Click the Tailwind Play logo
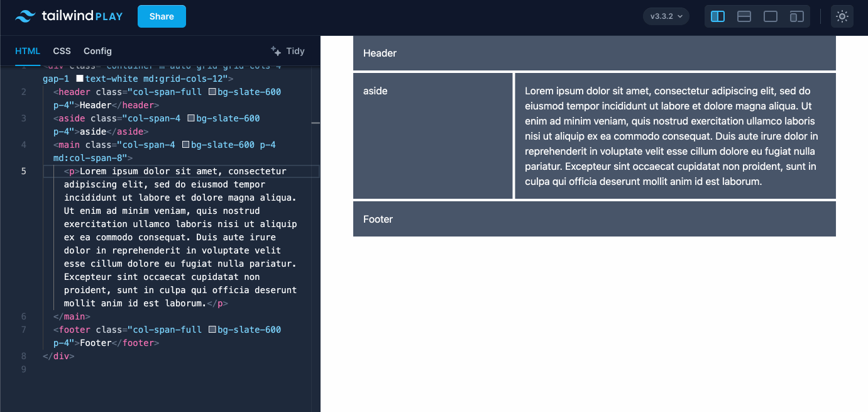The height and width of the screenshot is (412, 868). click(69, 16)
